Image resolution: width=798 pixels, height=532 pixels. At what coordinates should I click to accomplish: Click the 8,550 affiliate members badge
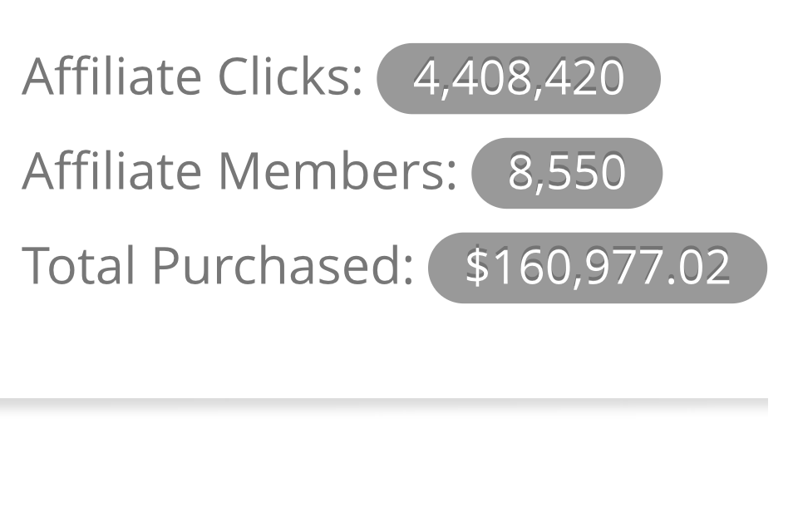click(x=567, y=173)
